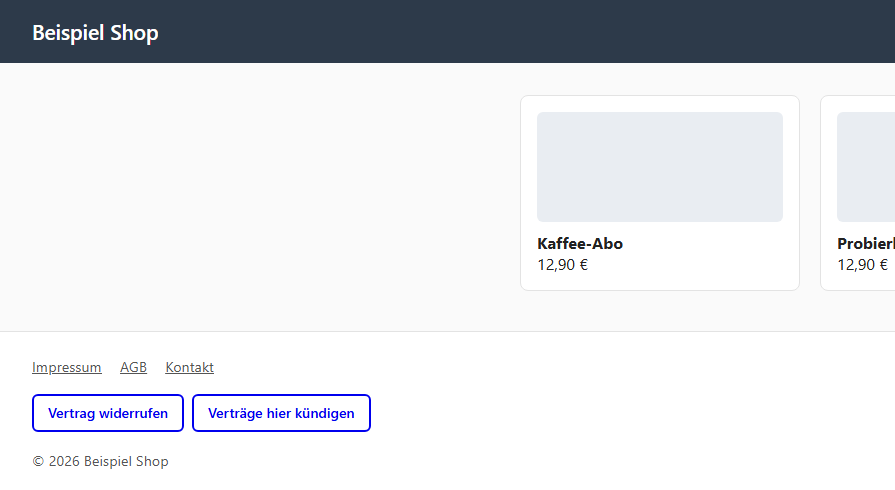The image size is (895, 490).
Task: Select the Kaffee-Abo product image placeholder
Action: pos(660,167)
